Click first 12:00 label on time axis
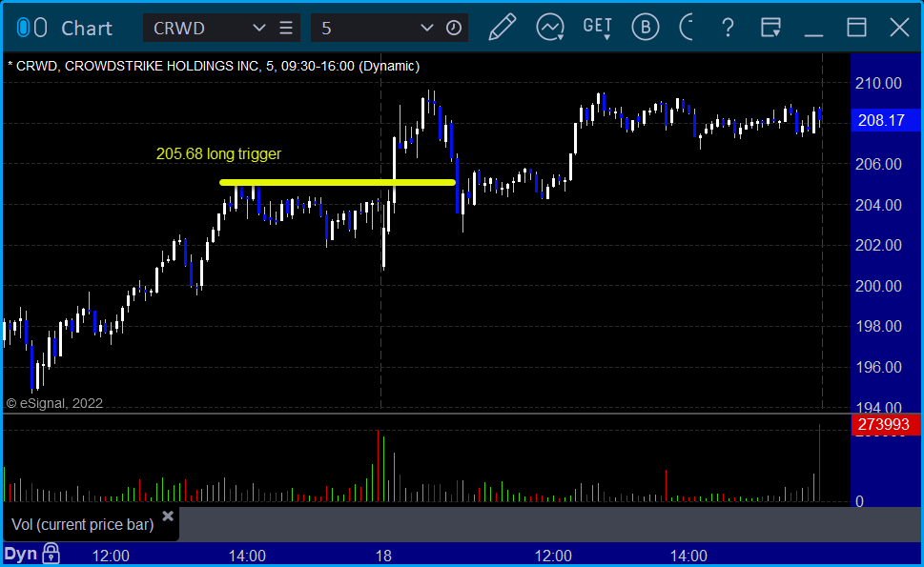The width and height of the screenshot is (924, 567). click(111, 556)
